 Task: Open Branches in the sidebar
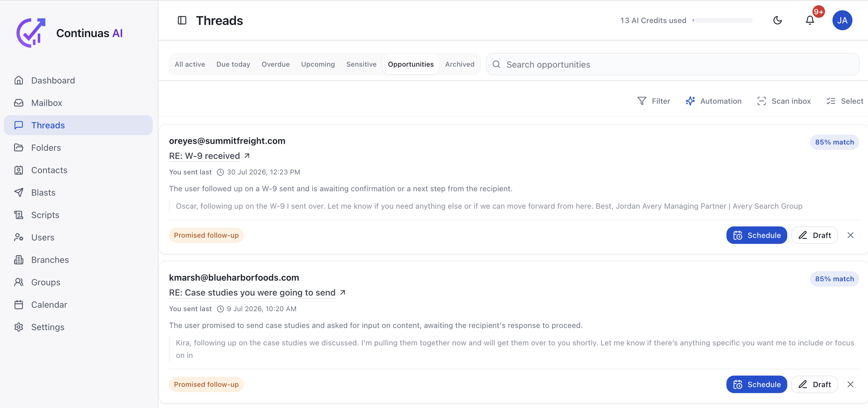click(x=78, y=260)
